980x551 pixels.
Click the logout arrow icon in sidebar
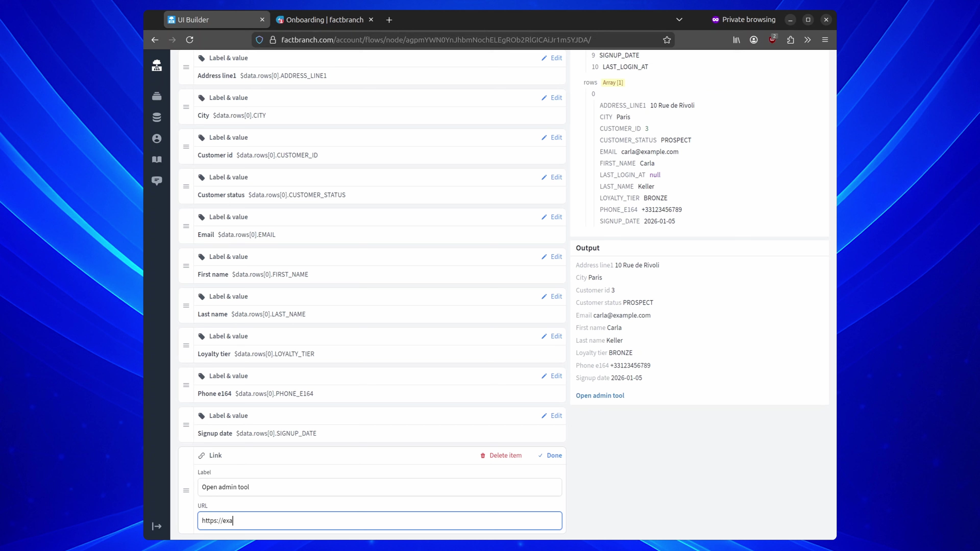[x=157, y=526]
